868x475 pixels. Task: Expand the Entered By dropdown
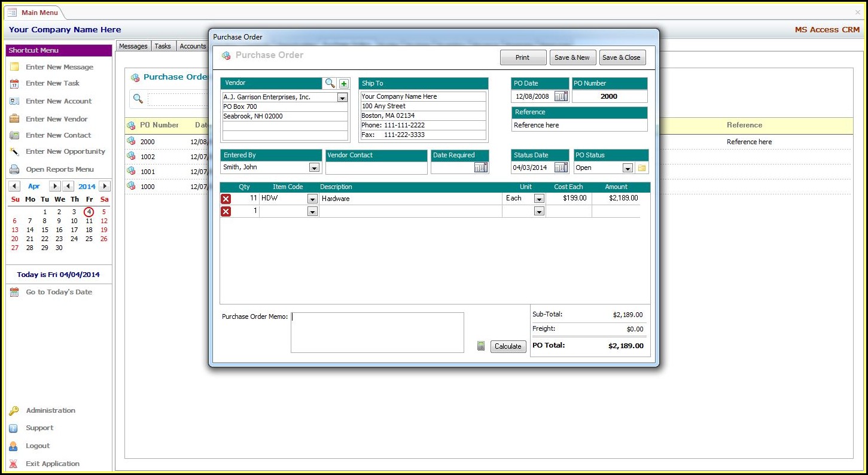[314, 168]
